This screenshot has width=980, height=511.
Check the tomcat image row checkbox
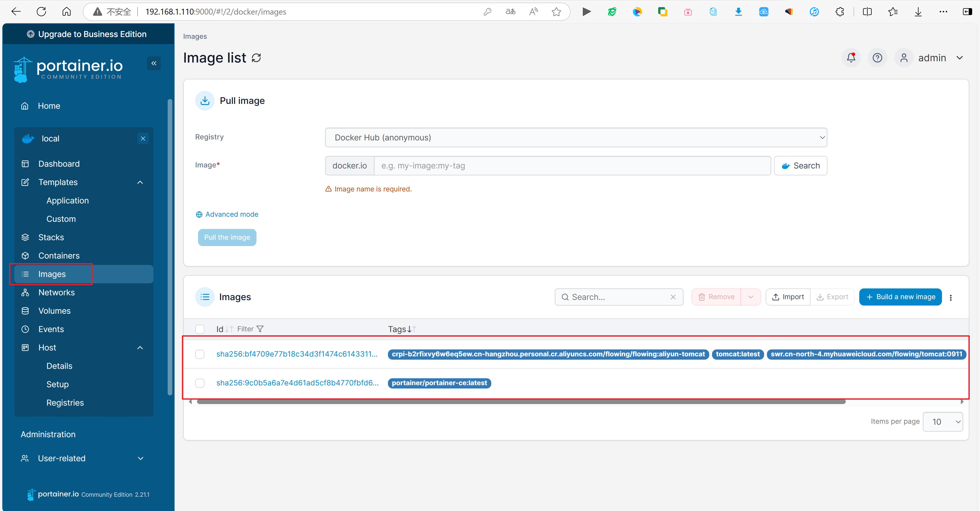point(200,354)
